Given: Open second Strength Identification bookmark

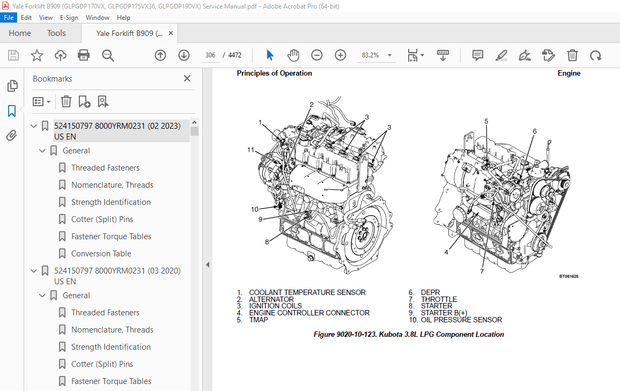Looking at the screenshot, I should tap(111, 347).
